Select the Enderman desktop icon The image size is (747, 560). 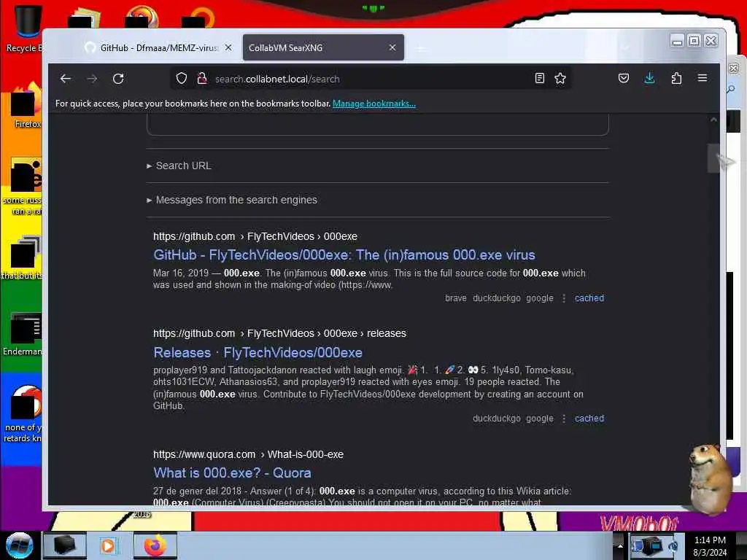[24, 334]
